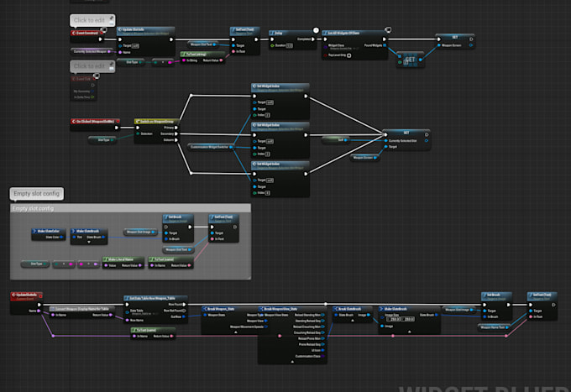This screenshot has width=571, height=392.
Task: Click the Weapon Name Text variable node
Action: point(494,327)
